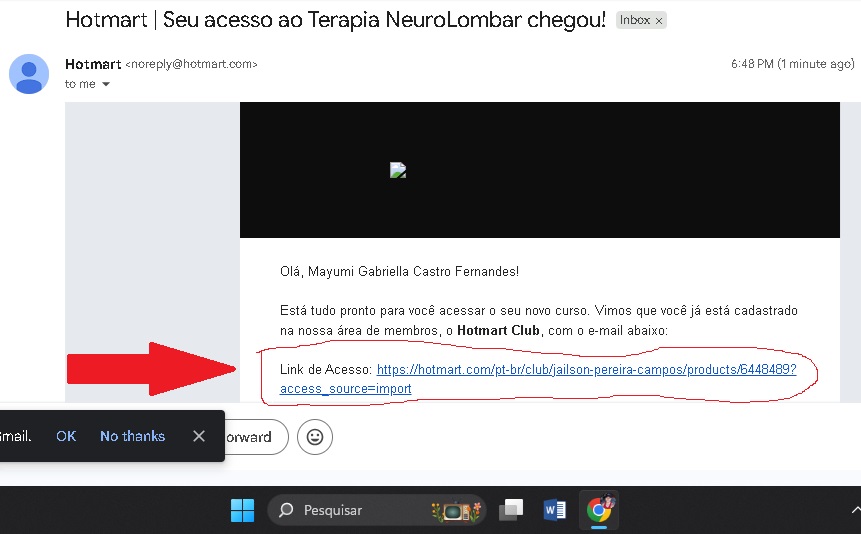Switch to Google Chrome in the taskbar
The width and height of the screenshot is (861, 534).
600,509
